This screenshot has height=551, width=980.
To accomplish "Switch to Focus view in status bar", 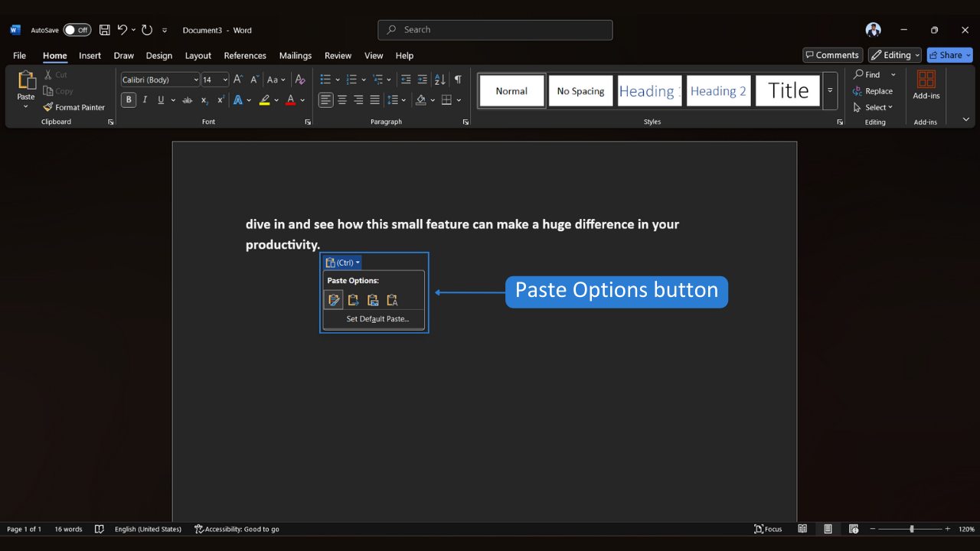I will click(768, 529).
